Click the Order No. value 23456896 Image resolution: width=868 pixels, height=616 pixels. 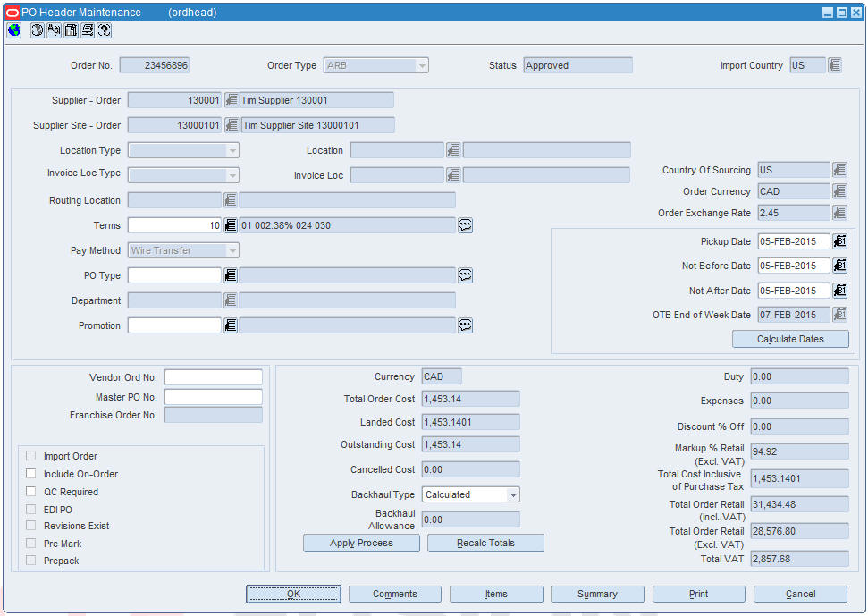tap(155, 65)
